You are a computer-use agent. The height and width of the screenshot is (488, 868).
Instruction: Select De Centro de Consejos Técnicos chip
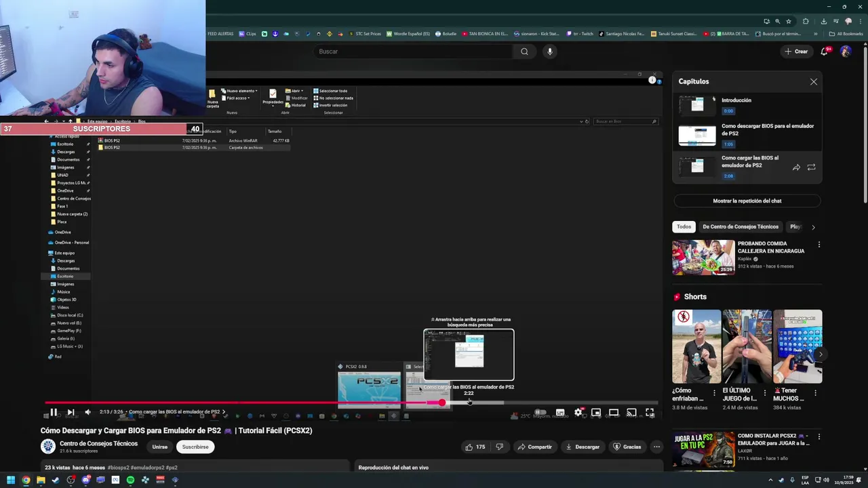(741, 226)
